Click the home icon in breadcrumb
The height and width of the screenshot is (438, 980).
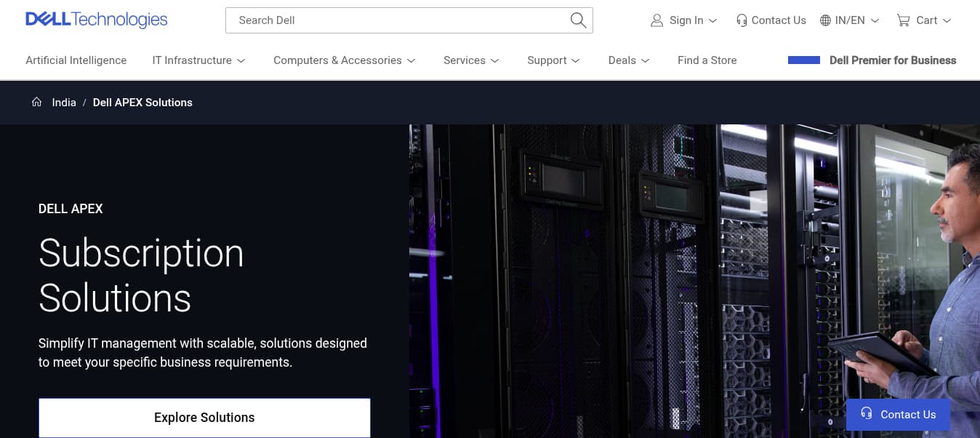click(36, 102)
